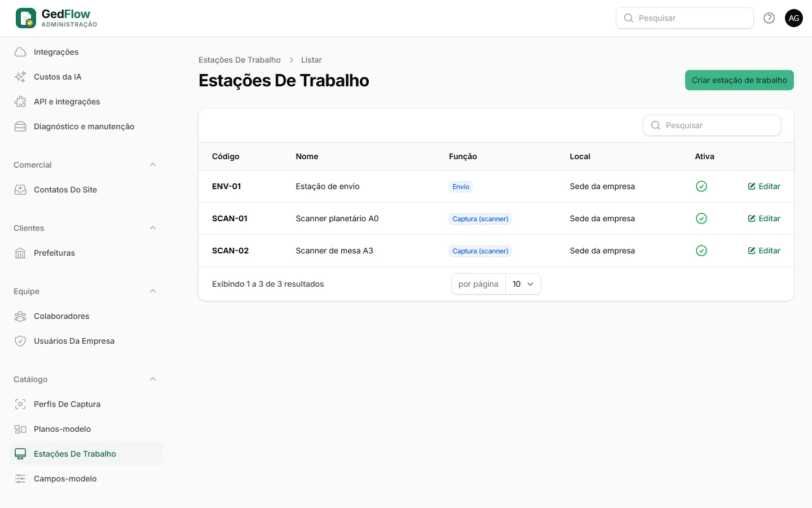Focus the table Pesquisar search field
This screenshot has width=812, height=508.
712,125
